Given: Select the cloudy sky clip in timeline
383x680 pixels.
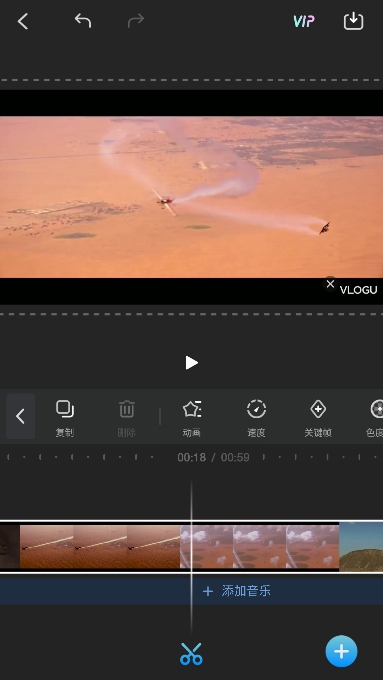Looking at the screenshot, I should [259, 546].
